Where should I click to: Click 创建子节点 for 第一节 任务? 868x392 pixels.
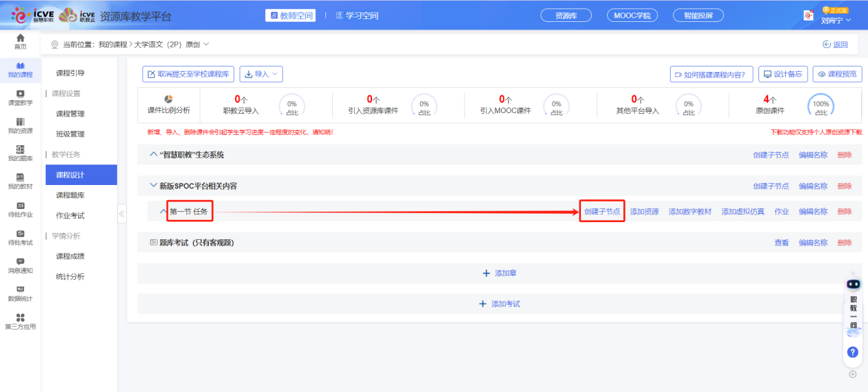(602, 212)
